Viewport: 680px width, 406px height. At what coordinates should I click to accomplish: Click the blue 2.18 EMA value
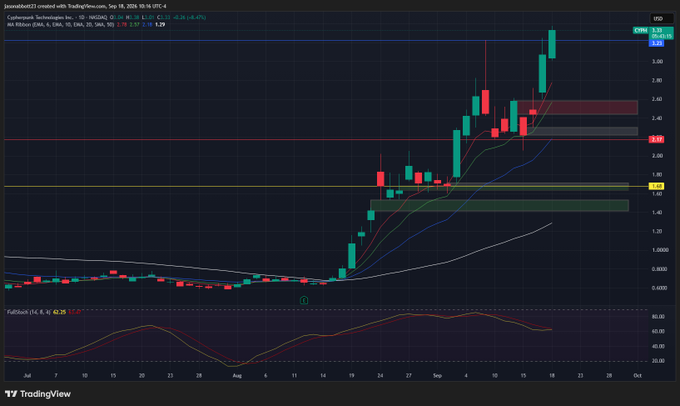click(x=147, y=25)
